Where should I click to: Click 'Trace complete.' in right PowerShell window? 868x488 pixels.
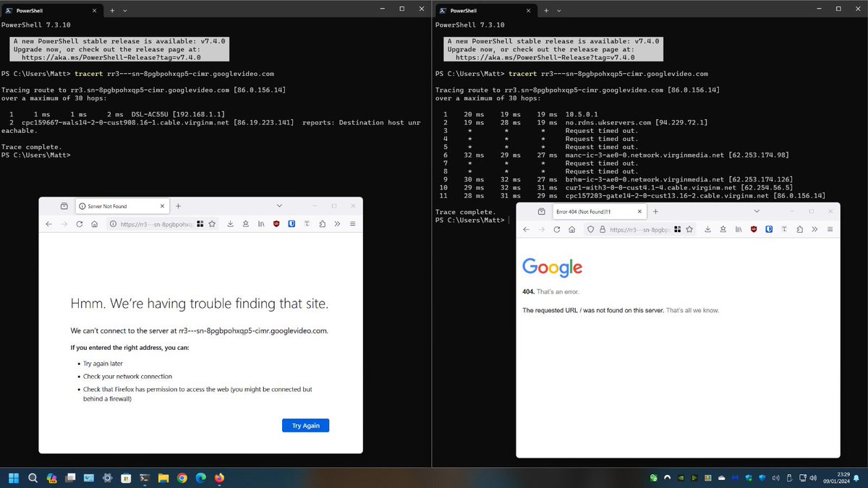click(466, 212)
